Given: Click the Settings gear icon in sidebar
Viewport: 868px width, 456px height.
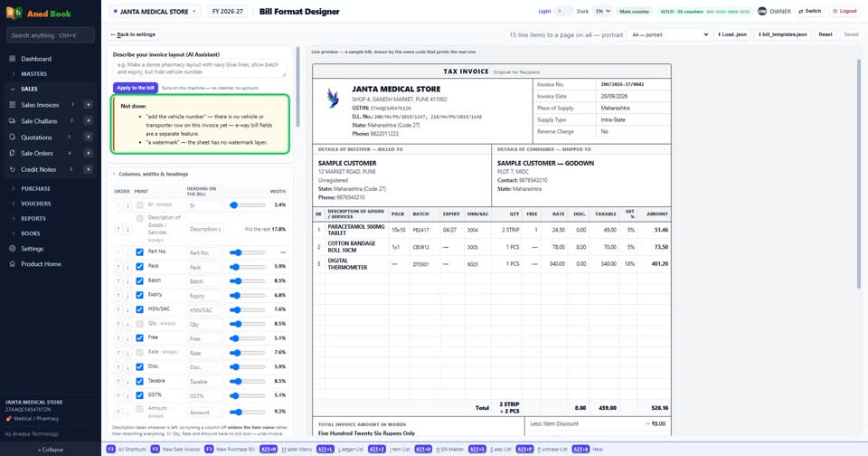Looking at the screenshot, I should 12,249.
